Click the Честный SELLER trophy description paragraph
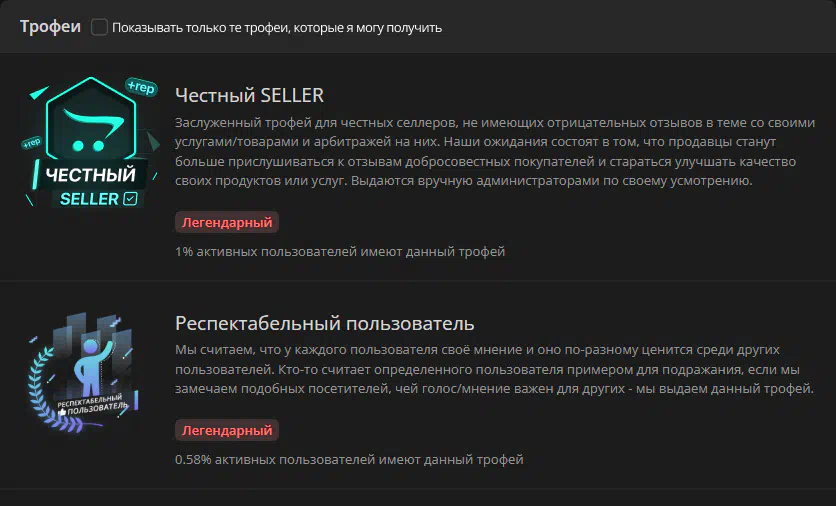This screenshot has height=506, width=836. (x=495, y=151)
